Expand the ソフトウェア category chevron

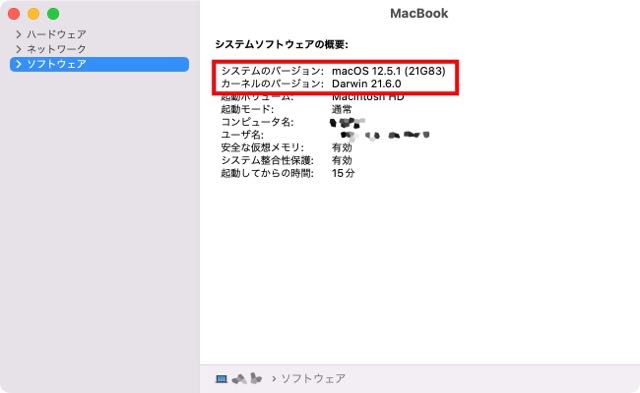(18, 64)
